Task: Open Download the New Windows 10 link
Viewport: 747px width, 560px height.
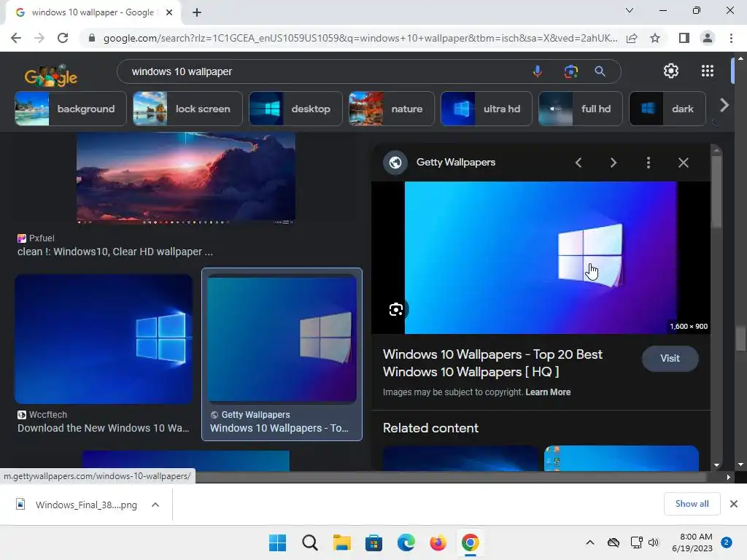Action: point(104,428)
